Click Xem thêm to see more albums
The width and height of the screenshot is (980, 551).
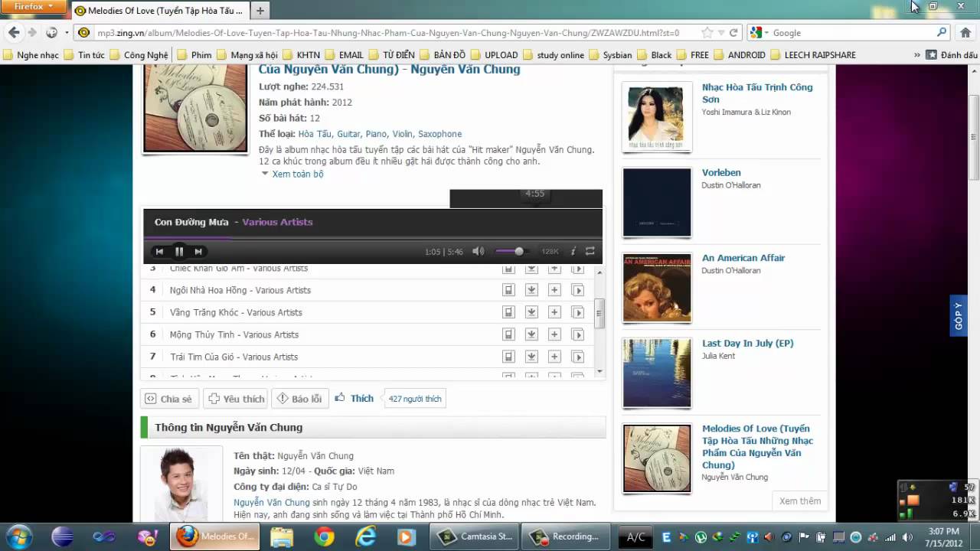(800, 501)
